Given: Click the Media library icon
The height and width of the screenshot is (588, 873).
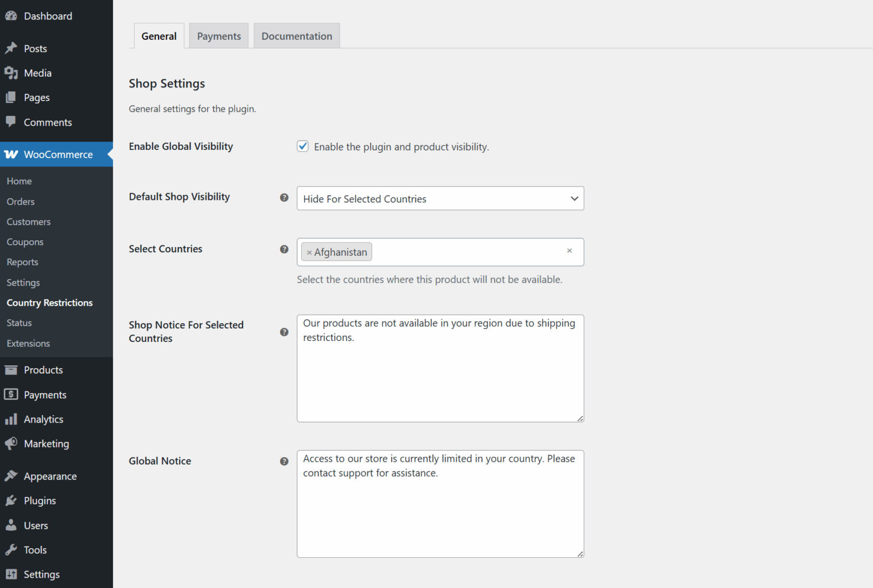Looking at the screenshot, I should pyautogui.click(x=11, y=73).
